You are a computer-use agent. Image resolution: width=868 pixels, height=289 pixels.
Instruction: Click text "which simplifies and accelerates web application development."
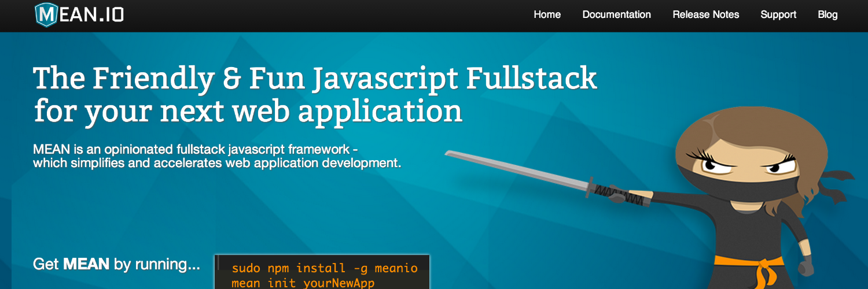217,163
